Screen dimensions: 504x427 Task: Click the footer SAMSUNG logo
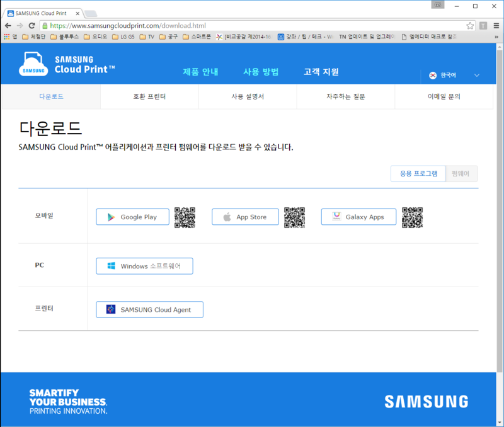tap(427, 402)
